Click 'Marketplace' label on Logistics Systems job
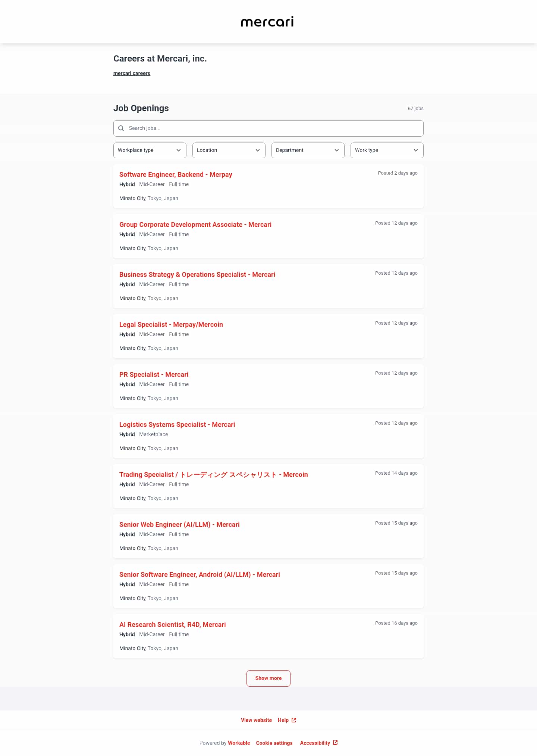This screenshot has height=756, width=537. (x=154, y=434)
